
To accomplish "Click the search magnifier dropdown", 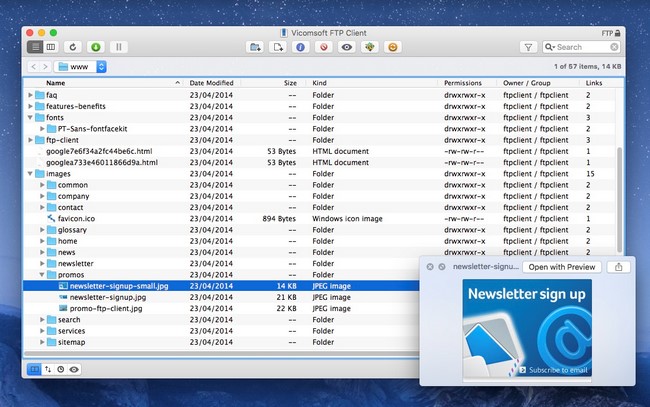I will pyautogui.click(x=550, y=47).
